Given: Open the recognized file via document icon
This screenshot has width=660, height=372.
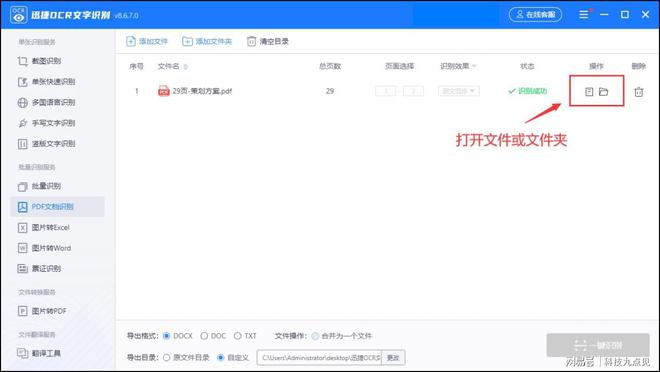Looking at the screenshot, I should 589,91.
